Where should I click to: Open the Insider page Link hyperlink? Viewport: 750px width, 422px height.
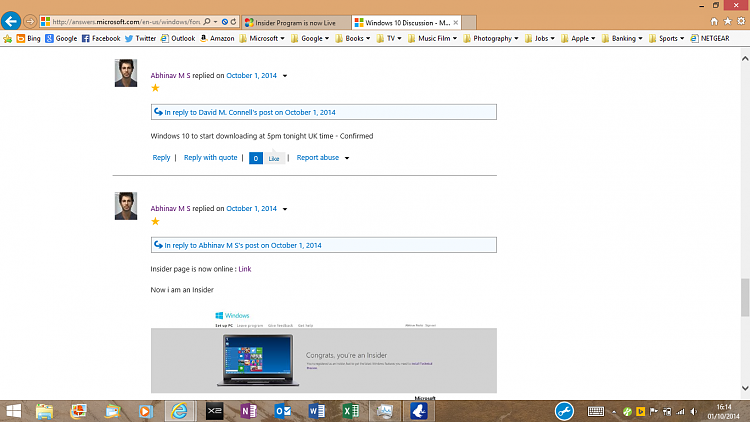[x=245, y=269]
